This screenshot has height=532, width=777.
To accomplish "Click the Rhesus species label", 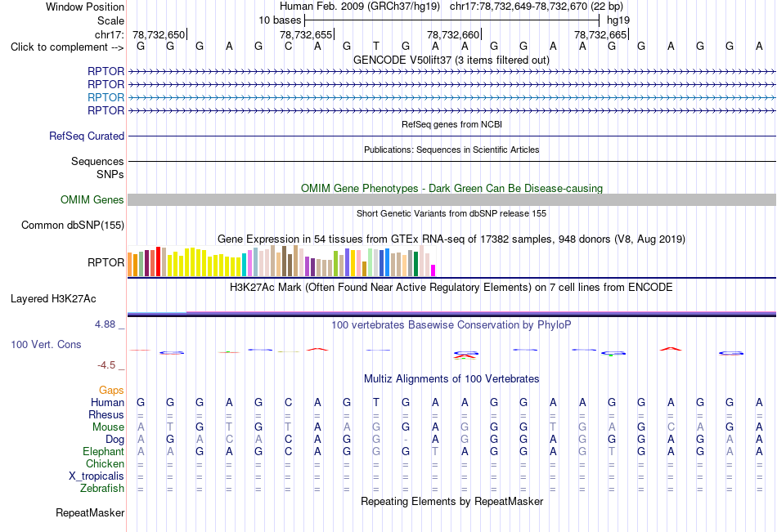I will pos(106,414).
